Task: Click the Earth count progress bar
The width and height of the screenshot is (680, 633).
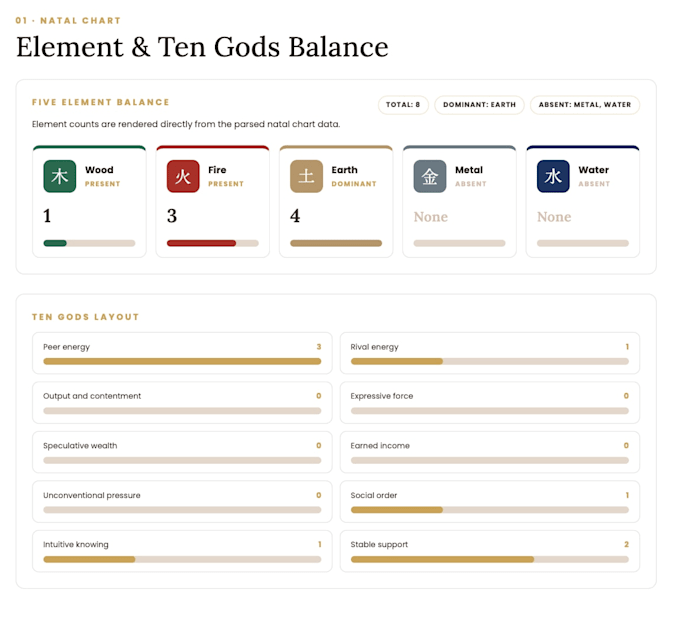Action: 336,243
